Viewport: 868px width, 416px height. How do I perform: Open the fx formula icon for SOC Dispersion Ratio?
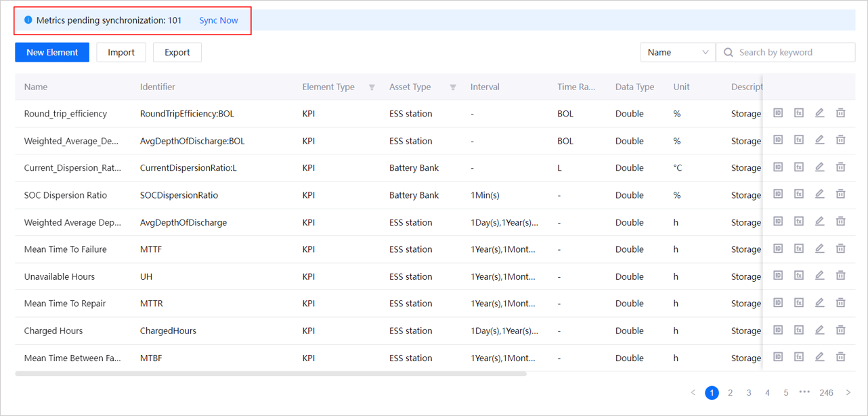799,194
